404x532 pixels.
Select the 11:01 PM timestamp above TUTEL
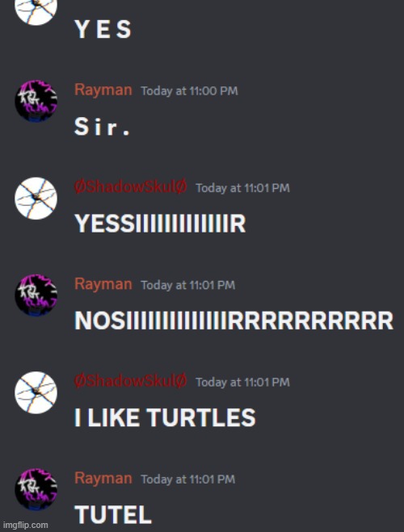point(188,480)
